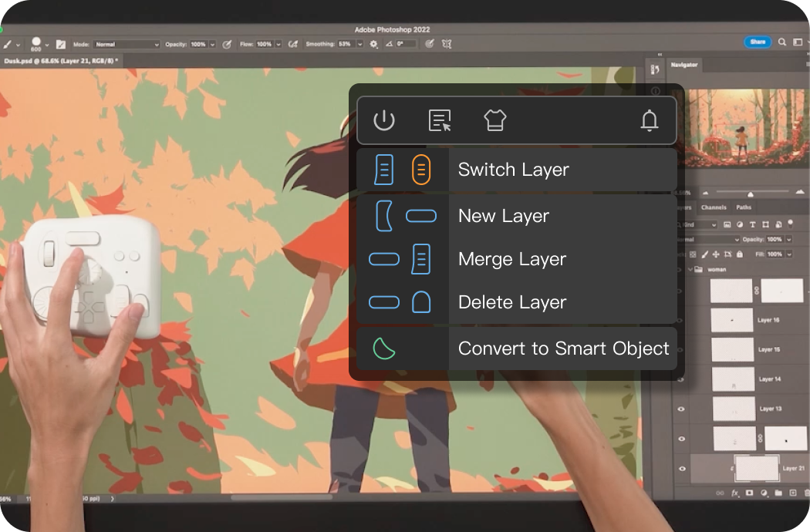Toggle lock transparent pixels
Screen dimensions: 810x532
693,254
